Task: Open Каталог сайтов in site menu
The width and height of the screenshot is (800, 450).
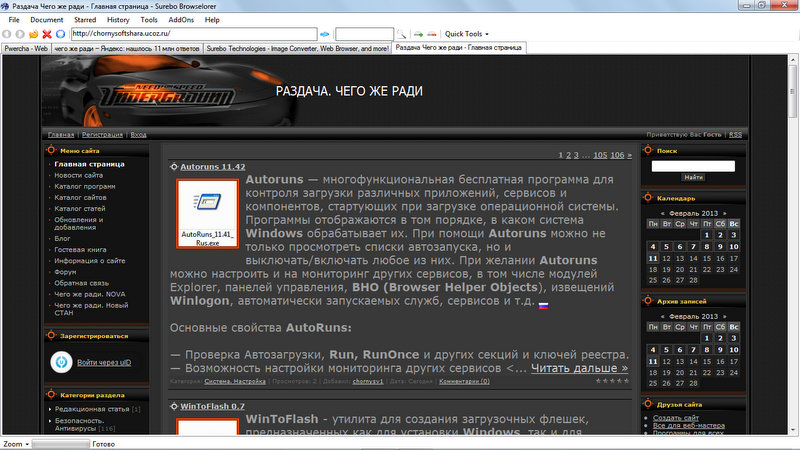Action: tap(81, 197)
